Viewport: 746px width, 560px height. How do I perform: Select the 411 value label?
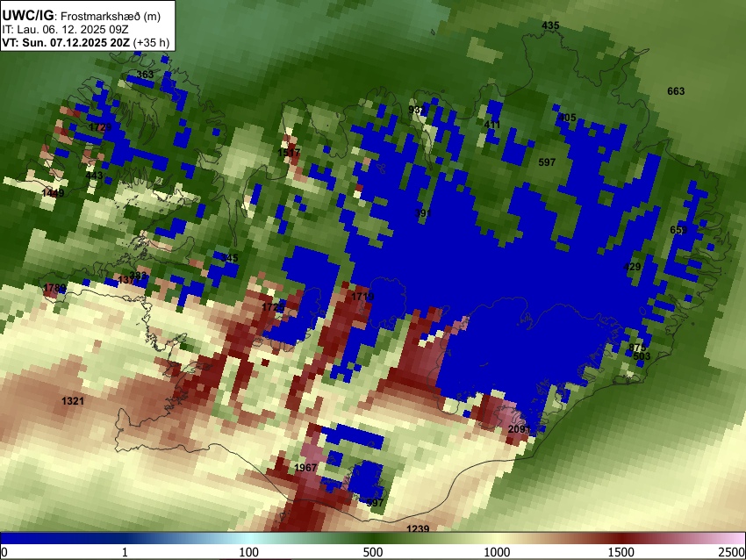492,124
